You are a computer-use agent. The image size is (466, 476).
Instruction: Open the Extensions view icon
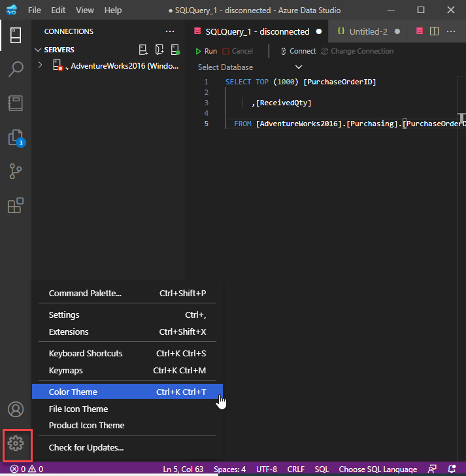pos(16,205)
